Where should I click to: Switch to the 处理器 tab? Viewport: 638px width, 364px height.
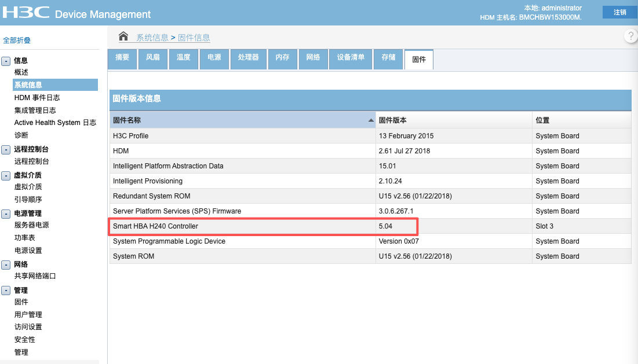(x=248, y=58)
